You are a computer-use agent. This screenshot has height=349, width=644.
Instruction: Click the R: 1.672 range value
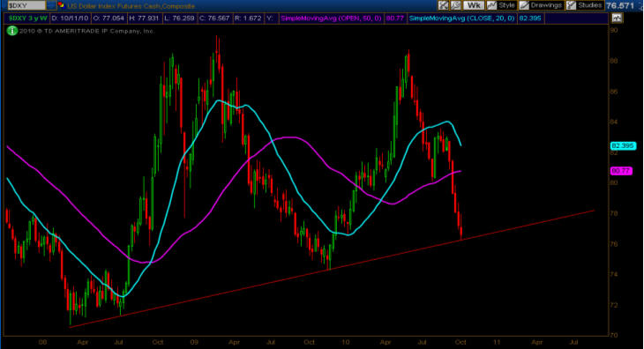pos(247,18)
